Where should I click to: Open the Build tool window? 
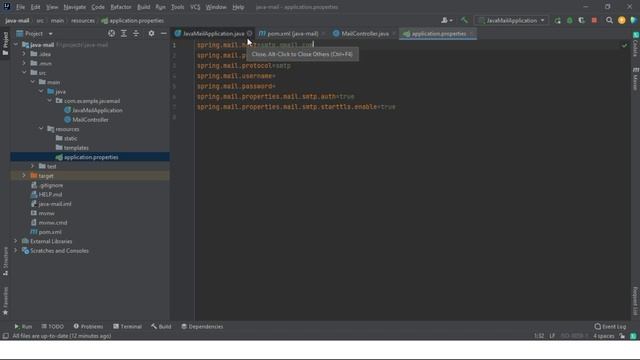[161, 327]
